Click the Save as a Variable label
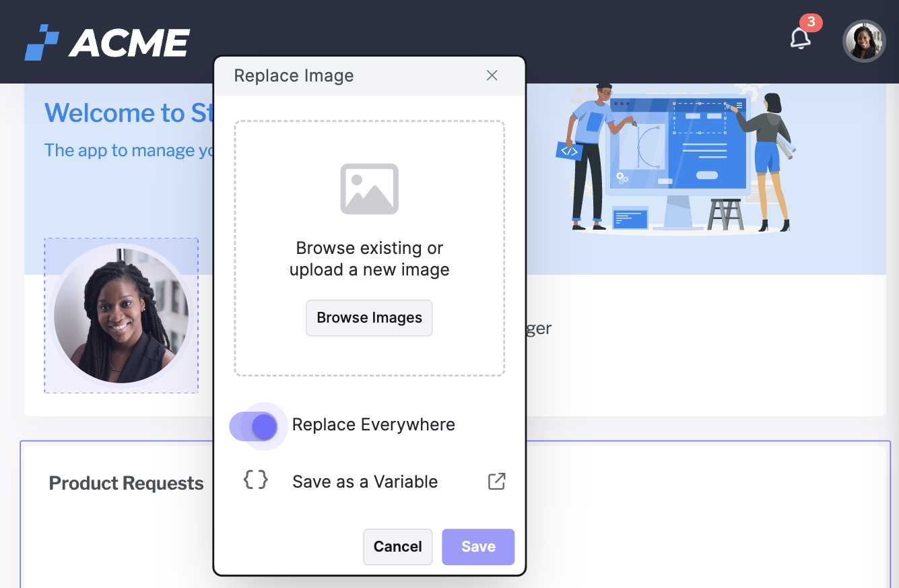 pyautogui.click(x=365, y=481)
